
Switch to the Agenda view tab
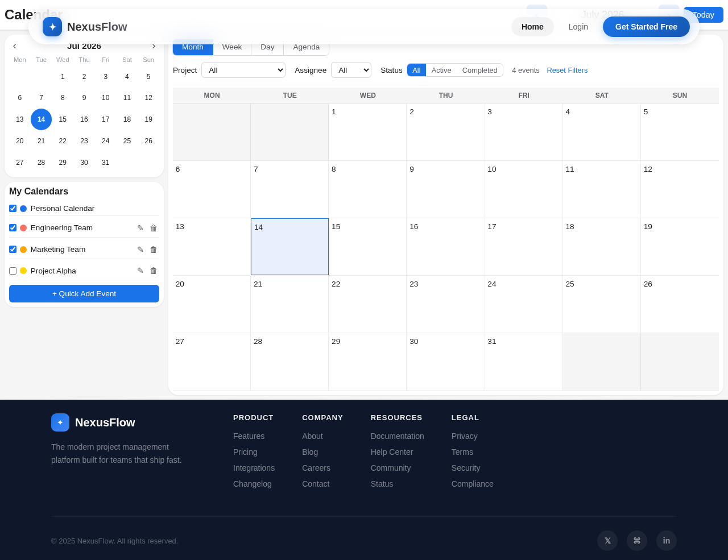click(306, 47)
